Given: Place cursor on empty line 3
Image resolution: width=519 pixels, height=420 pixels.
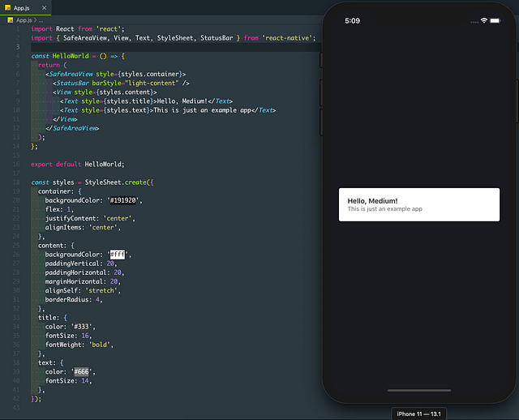Looking at the screenshot, I should click(x=175, y=47).
